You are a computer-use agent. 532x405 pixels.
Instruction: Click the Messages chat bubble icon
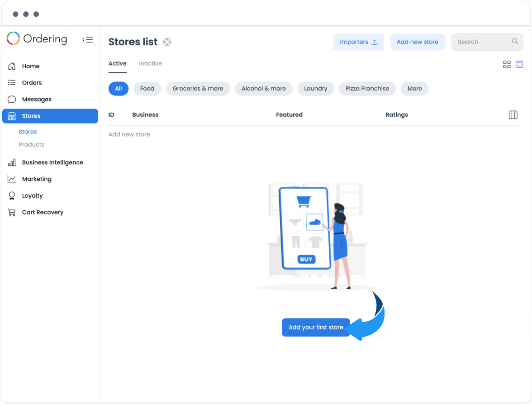[12, 99]
